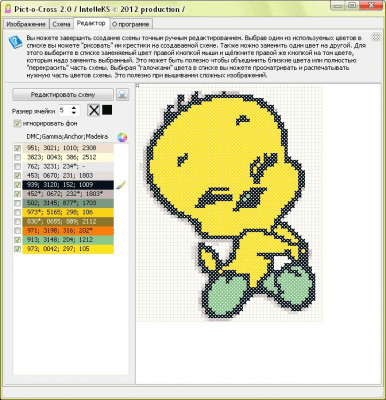The image size is (386, 400).
Task: Collapse the help hint panel corner icon
Action: [x=376, y=37]
